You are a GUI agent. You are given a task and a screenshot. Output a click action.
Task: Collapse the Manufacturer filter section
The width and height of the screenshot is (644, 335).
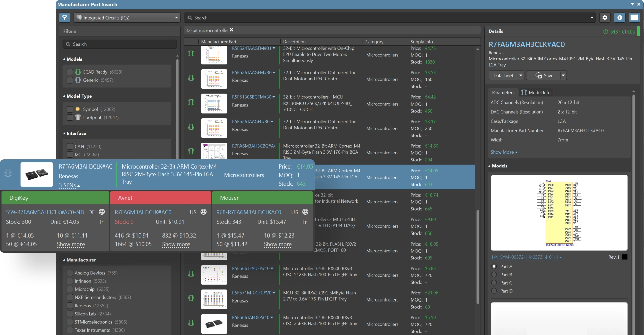point(64,260)
